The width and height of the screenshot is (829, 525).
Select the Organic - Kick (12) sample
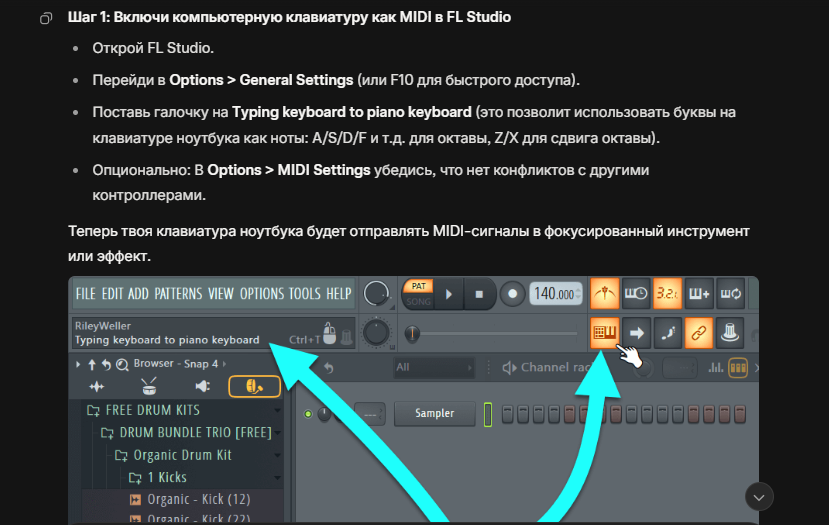(x=190, y=499)
